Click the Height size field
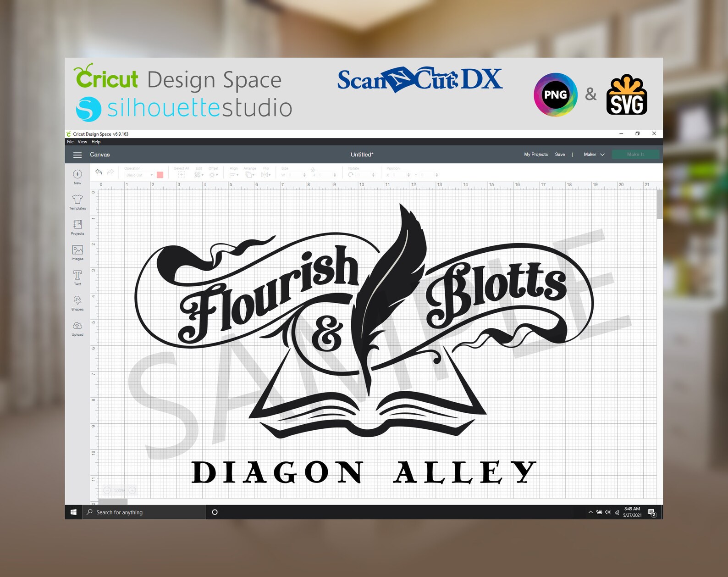This screenshot has width=728, height=577. pos(326,175)
